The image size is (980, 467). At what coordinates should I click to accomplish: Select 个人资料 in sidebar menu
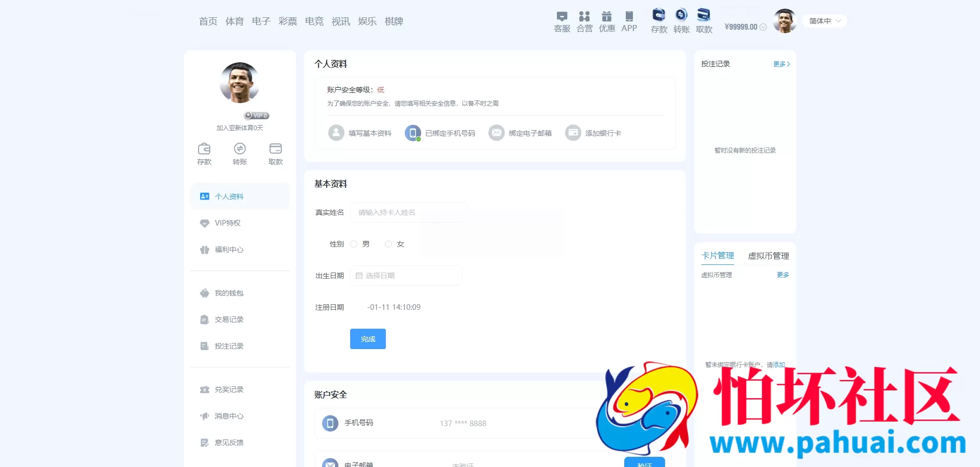click(x=240, y=196)
